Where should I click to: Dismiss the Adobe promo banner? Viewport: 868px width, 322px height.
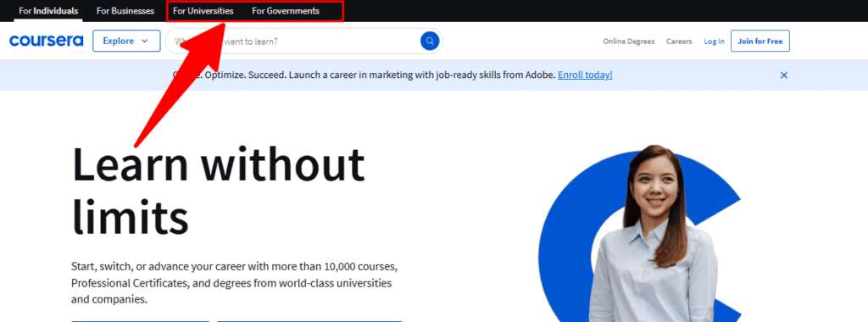pyautogui.click(x=784, y=75)
